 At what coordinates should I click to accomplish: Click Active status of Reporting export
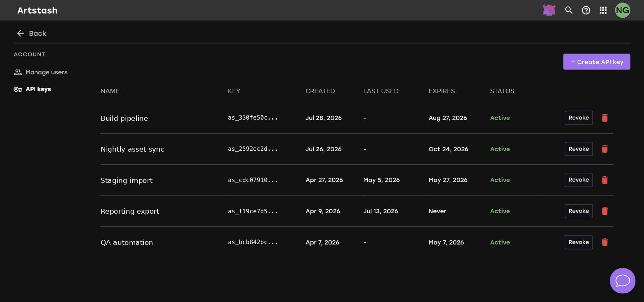pos(500,211)
